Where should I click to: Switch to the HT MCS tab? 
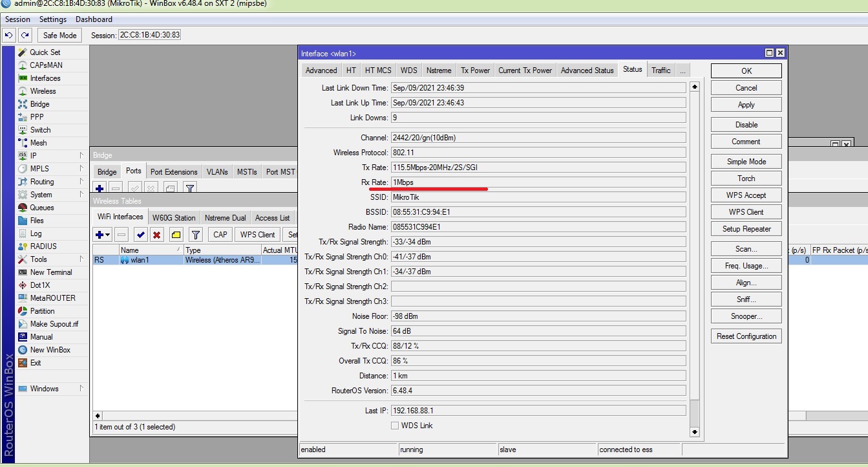[378, 71]
